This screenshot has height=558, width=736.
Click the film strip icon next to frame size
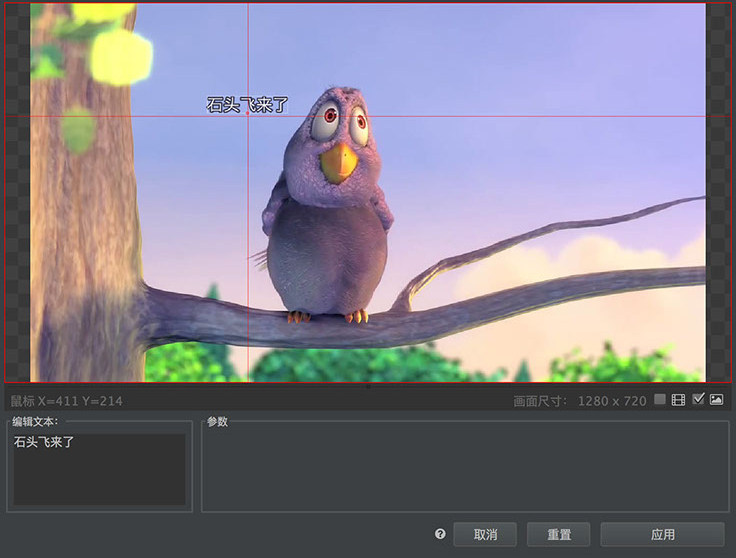coord(678,400)
